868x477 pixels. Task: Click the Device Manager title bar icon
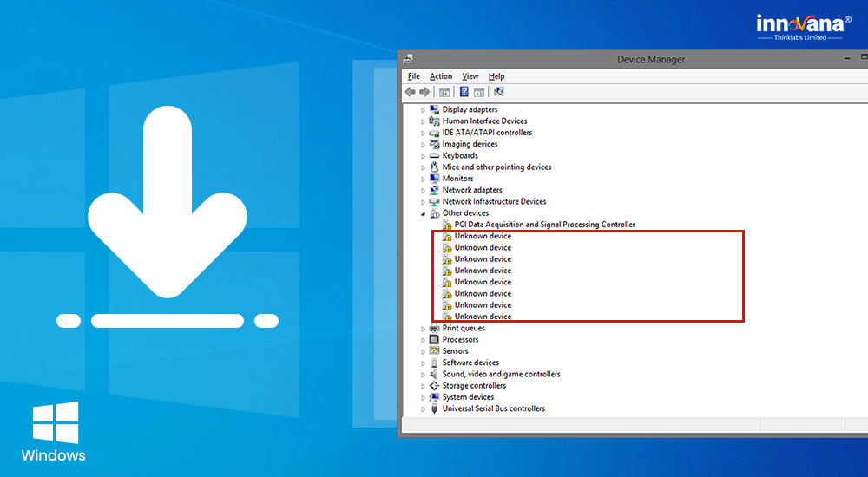click(409, 59)
